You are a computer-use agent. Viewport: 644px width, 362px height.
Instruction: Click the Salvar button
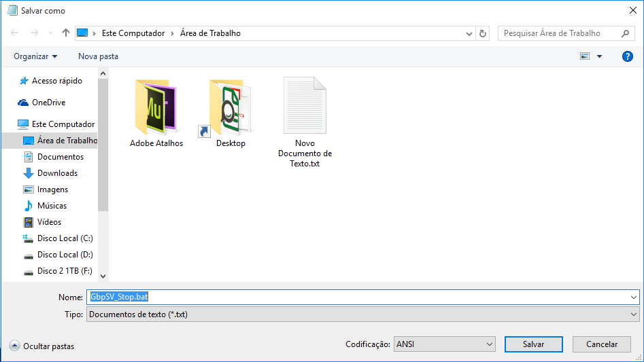(533, 344)
